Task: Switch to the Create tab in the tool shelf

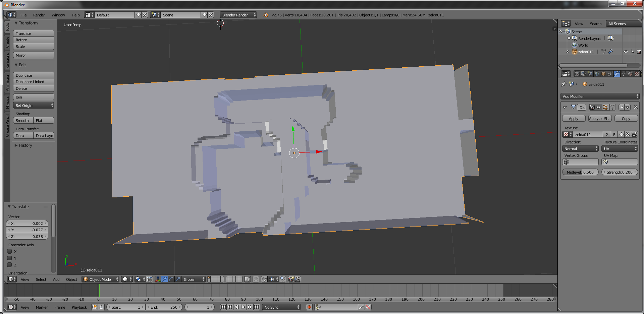Action: (x=7, y=42)
